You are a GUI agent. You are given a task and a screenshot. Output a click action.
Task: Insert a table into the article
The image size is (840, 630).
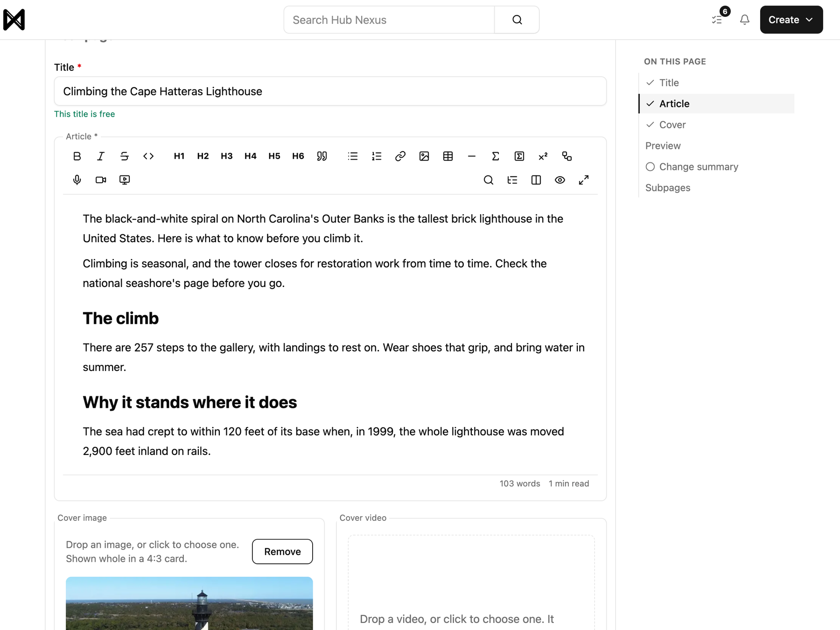(x=448, y=156)
